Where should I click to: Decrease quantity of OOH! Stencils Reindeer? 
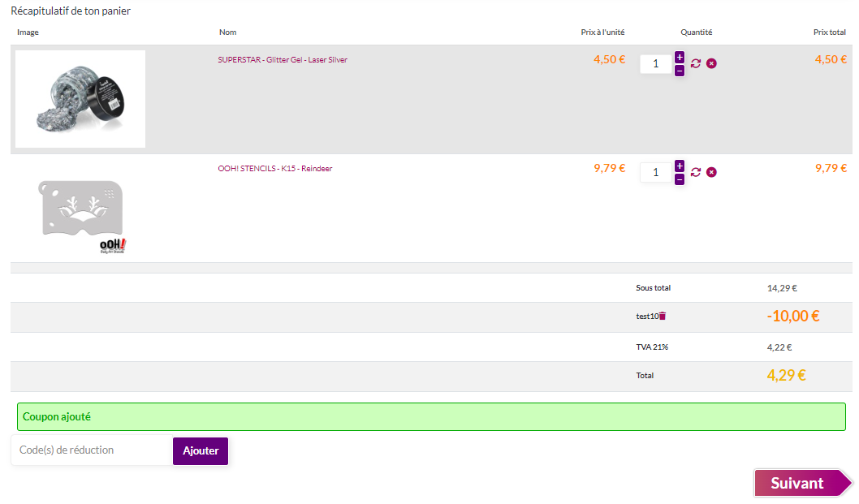680,179
